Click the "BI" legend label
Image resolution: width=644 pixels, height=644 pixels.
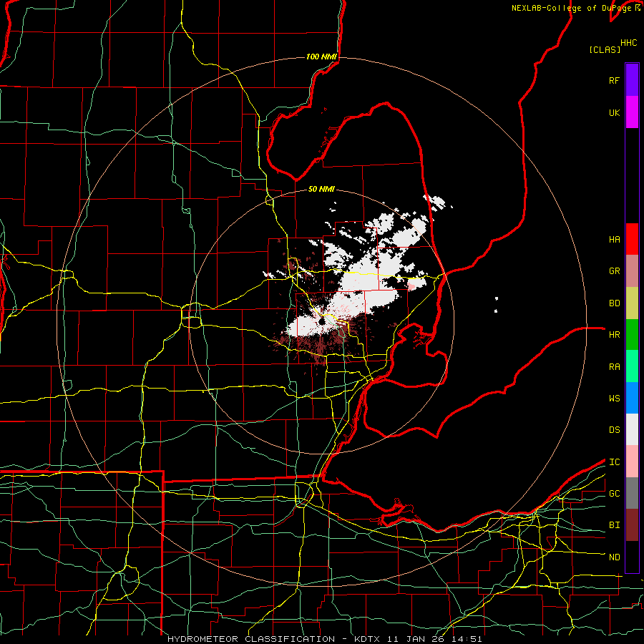(614, 525)
